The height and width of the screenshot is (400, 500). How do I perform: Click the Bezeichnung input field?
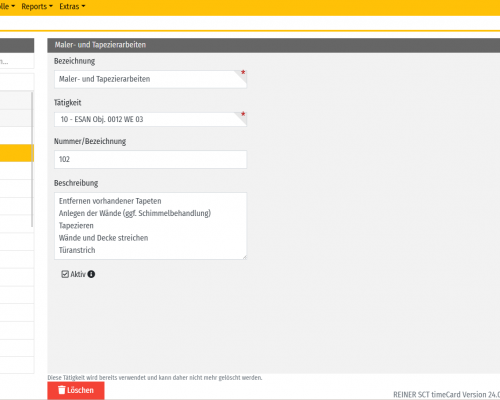[150, 79]
